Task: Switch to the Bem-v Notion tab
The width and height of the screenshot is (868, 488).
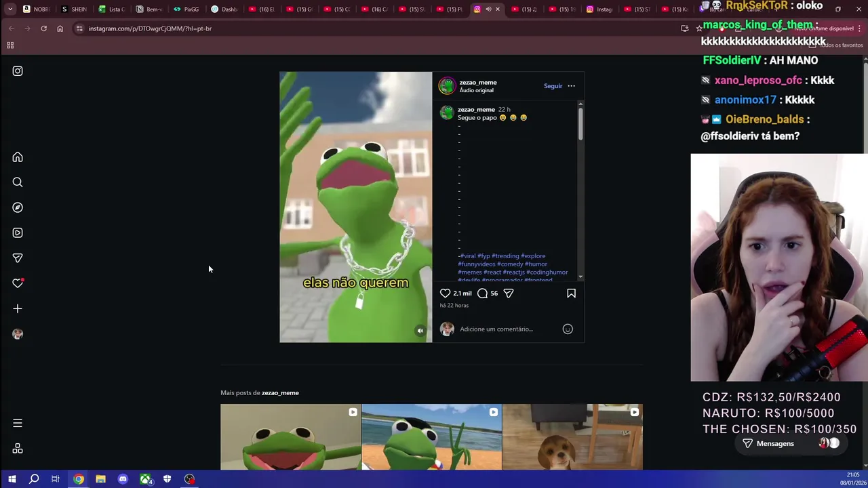Action: [149, 9]
